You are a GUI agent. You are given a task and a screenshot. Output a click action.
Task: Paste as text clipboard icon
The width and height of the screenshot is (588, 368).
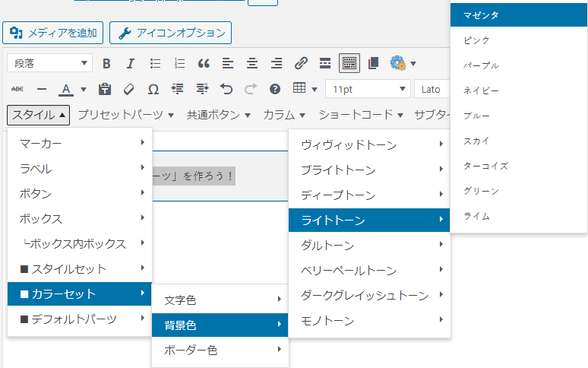pos(105,89)
